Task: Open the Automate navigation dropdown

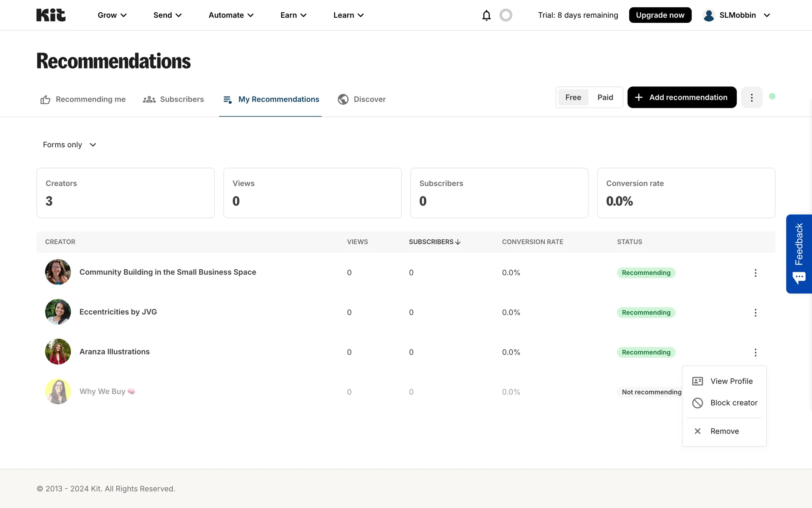Action: (231, 15)
